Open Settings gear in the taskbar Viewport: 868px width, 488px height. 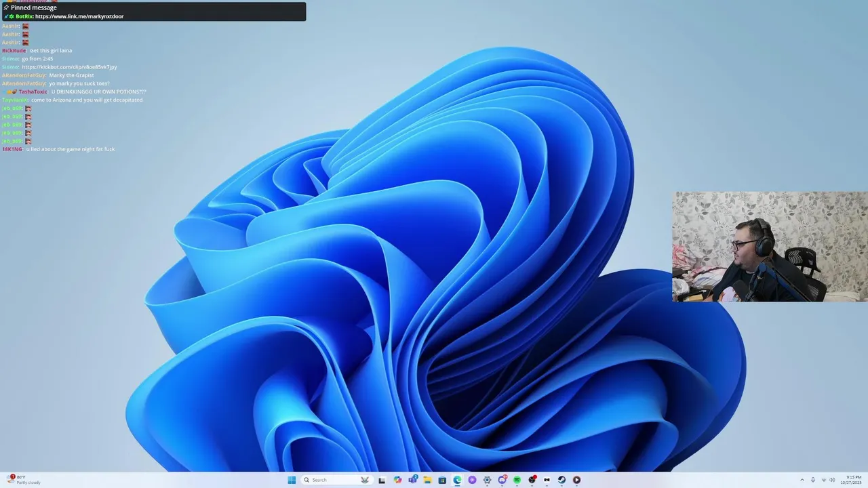(x=487, y=480)
